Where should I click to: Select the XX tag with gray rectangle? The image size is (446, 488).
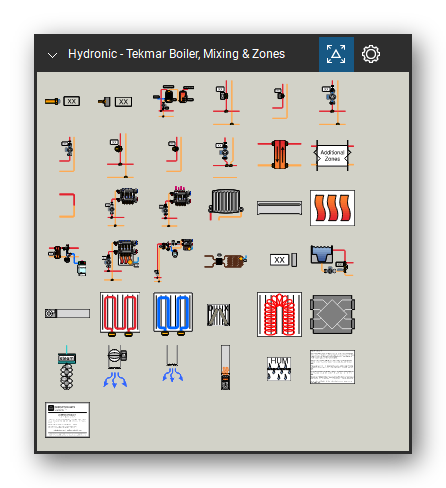(x=283, y=260)
